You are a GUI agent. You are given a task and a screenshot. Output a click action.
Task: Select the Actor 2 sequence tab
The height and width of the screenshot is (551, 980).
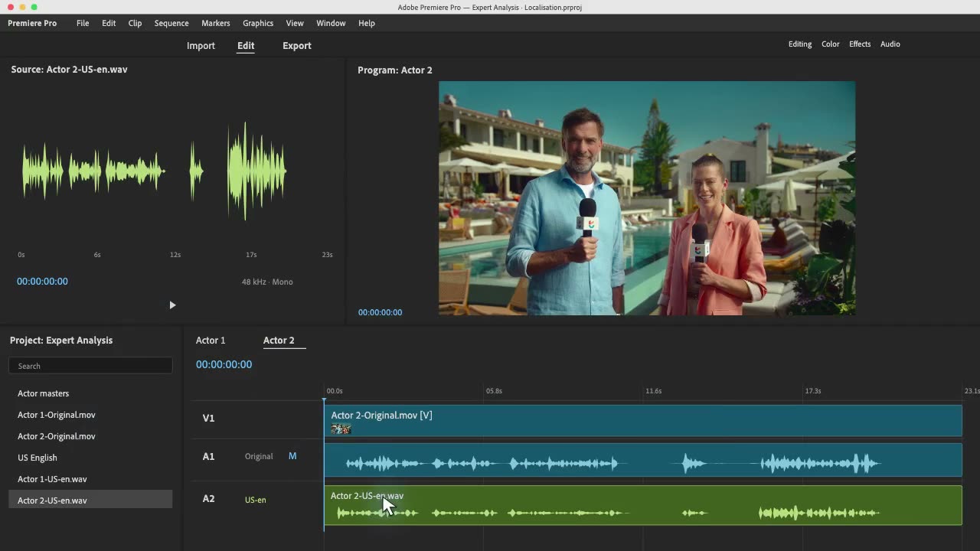[279, 341]
